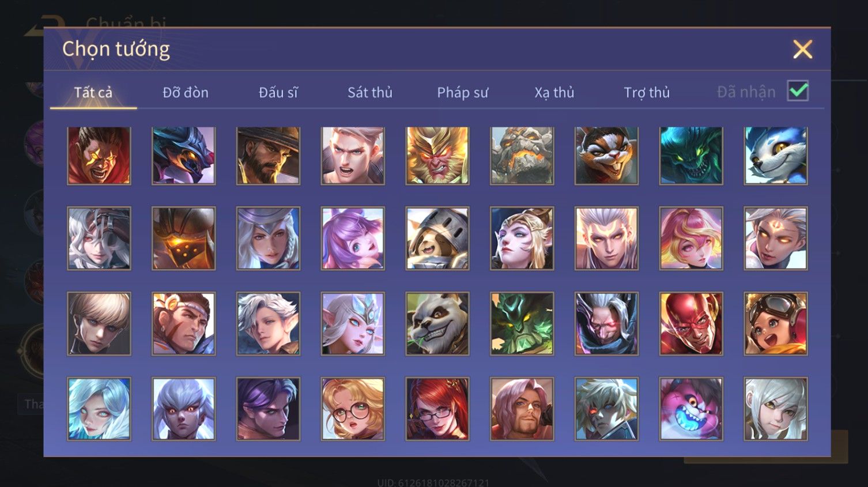The image size is (868, 487).
Task: Close the Chọn tướng dialog
Action: [x=802, y=50]
